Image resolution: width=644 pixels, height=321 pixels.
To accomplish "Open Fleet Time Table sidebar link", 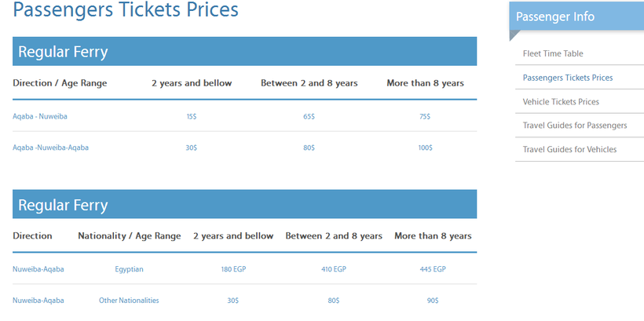I will pyautogui.click(x=553, y=53).
